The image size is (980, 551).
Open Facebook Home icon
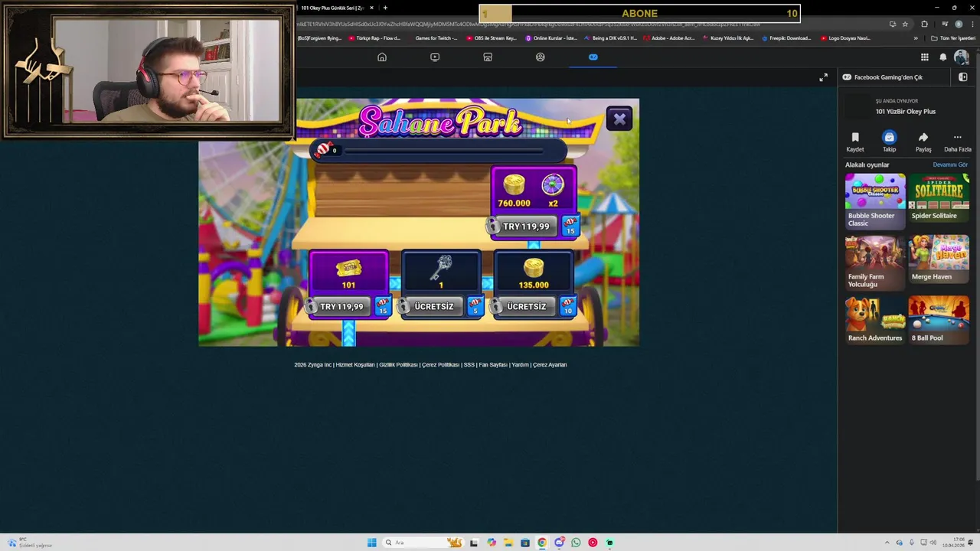[382, 57]
